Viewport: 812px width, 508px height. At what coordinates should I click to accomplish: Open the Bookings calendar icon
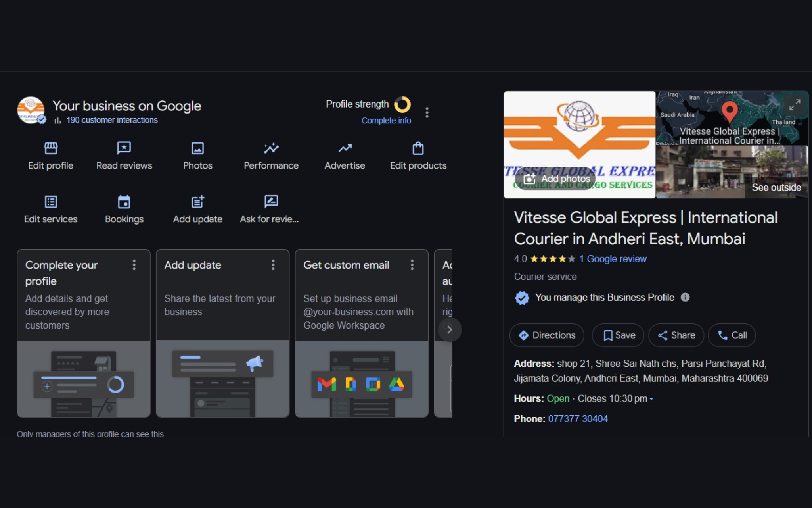pyautogui.click(x=124, y=202)
